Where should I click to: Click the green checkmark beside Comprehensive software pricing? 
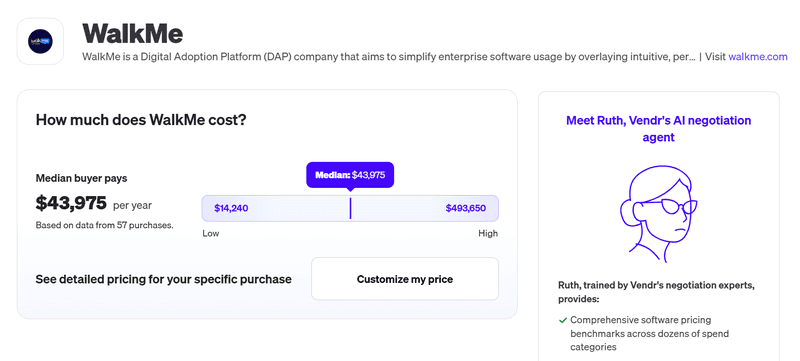(563, 320)
